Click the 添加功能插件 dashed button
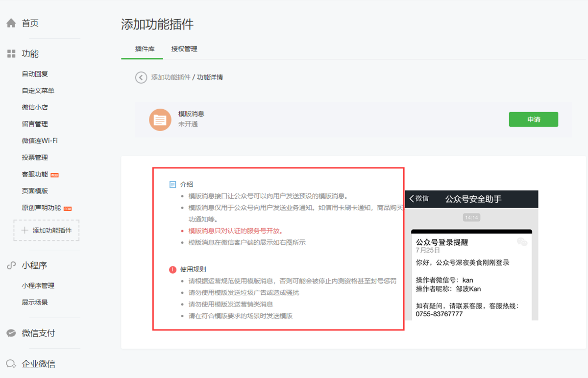 [x=47, y=230]
